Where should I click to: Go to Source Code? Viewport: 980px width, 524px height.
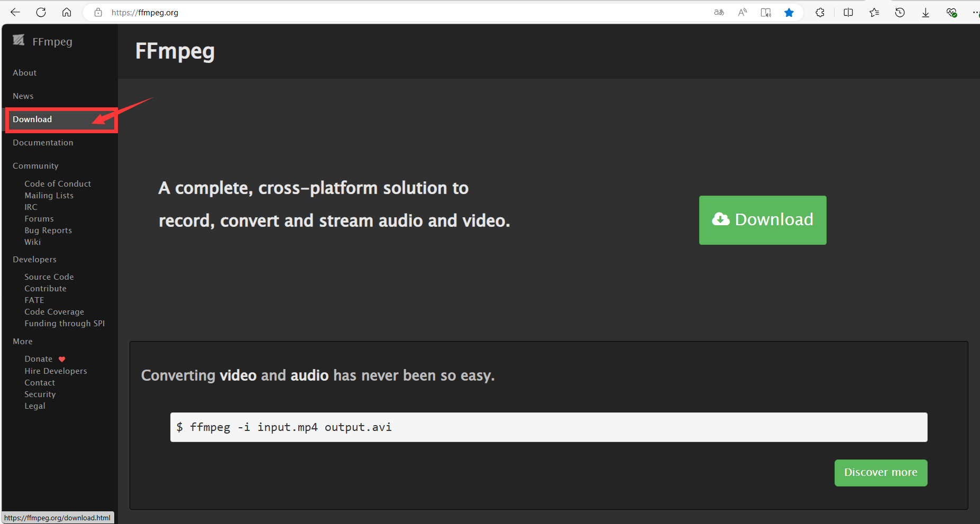(49, 277)
